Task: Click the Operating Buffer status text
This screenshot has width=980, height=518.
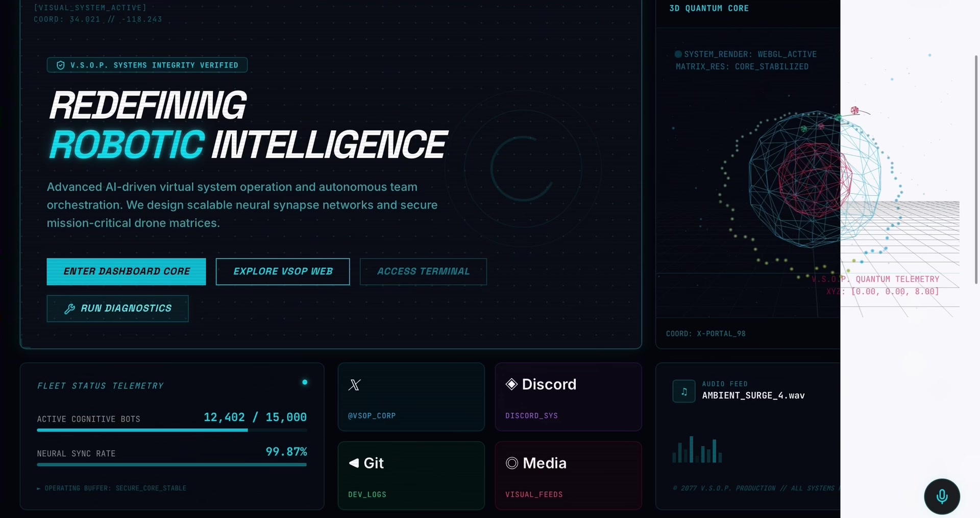Action: click(111, 488)
